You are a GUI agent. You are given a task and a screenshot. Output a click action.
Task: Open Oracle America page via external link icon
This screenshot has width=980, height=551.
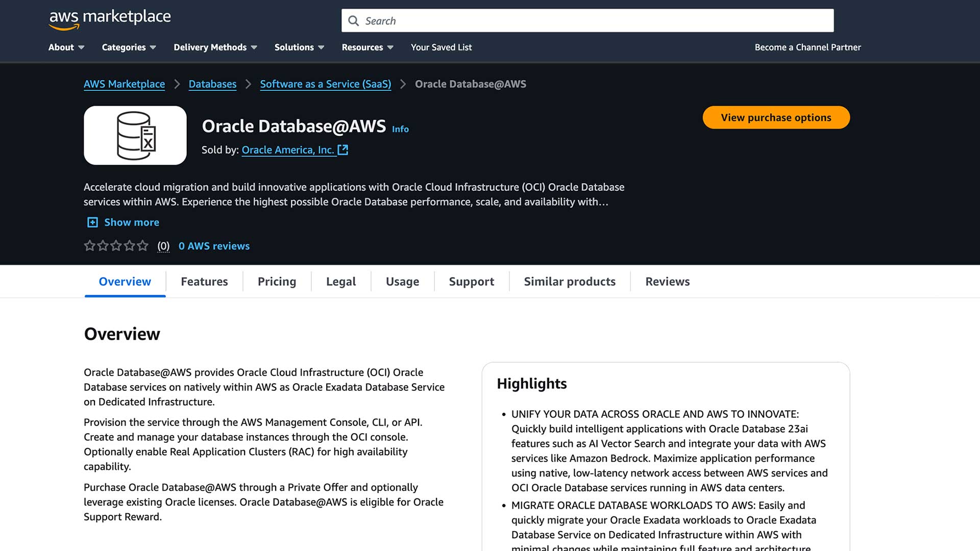click(x=342, y=150)
